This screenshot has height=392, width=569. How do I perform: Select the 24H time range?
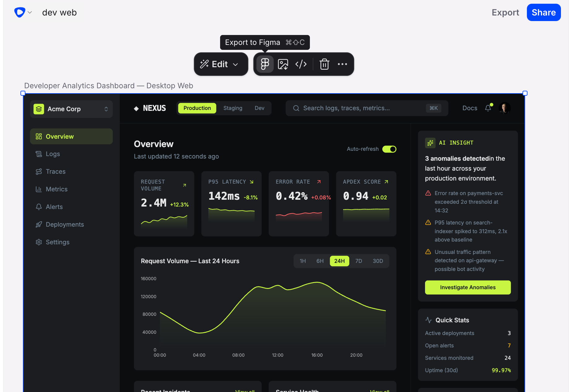[x=340, y=261]
